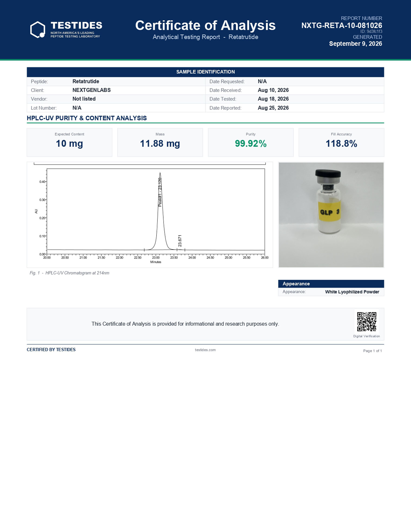Select the Date Tested Aug 18, 2026
This screenshot has width=411, height=532.
tap(273, 99)
